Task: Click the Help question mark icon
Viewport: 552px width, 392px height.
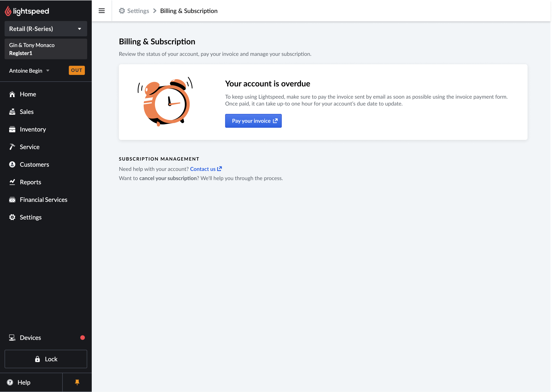Action: click(10, 383)
